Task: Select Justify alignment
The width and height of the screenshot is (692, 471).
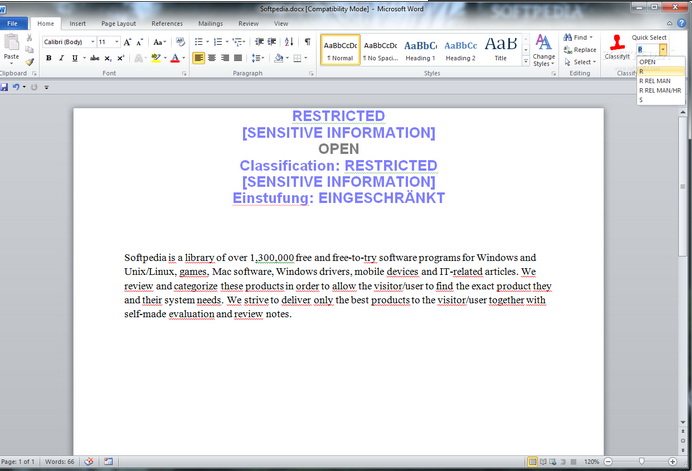Action: point(238,58)
